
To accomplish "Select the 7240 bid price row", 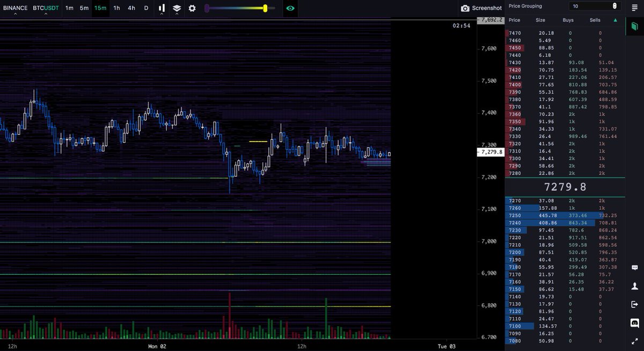I will pyautogui.click(x=565, y=223).
